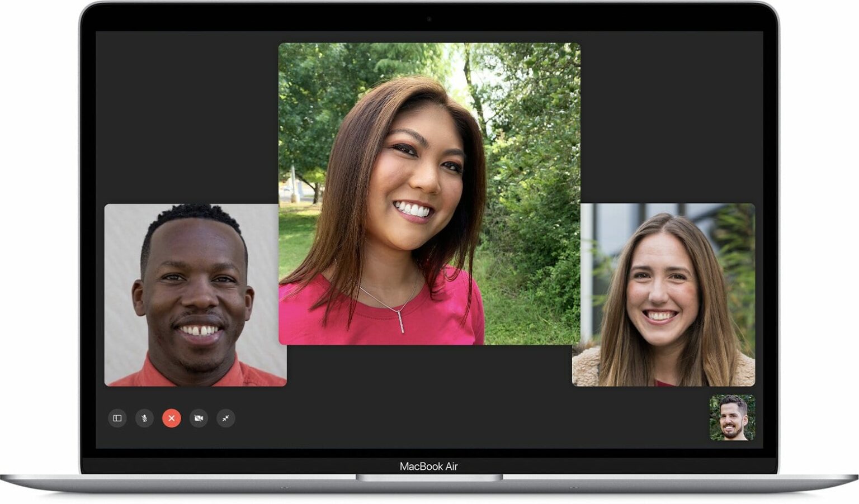Select the camera icon in the control bar

point(199,418)
